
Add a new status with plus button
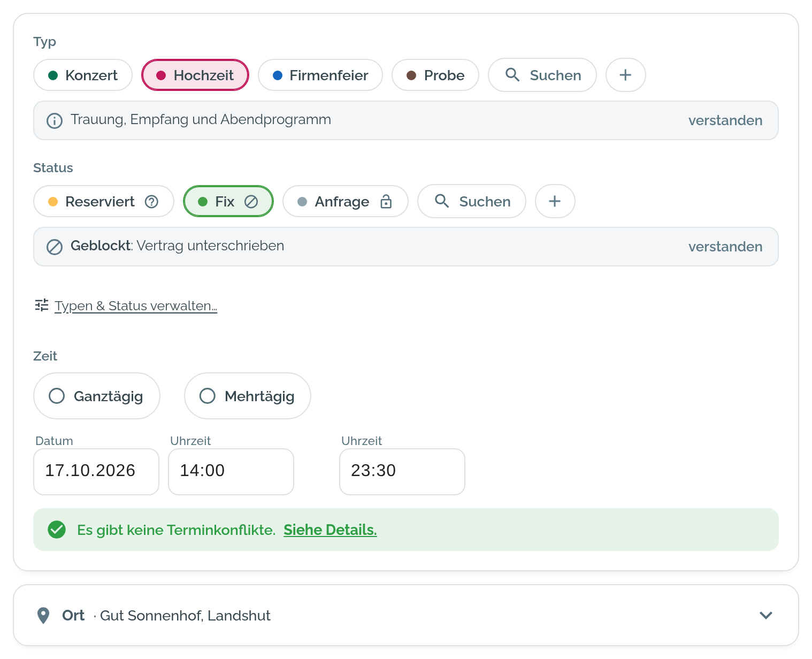pos(555,201)
